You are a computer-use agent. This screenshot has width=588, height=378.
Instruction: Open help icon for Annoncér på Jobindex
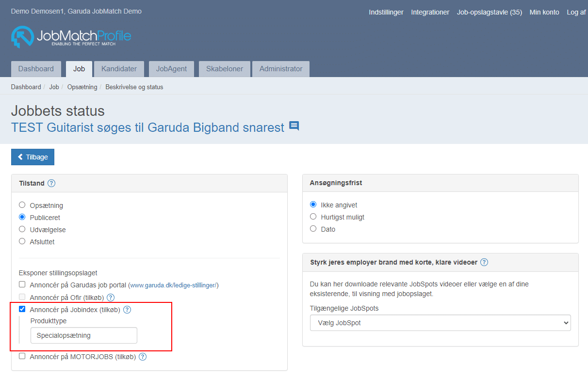pyautogui.click(x=127, y=310)
